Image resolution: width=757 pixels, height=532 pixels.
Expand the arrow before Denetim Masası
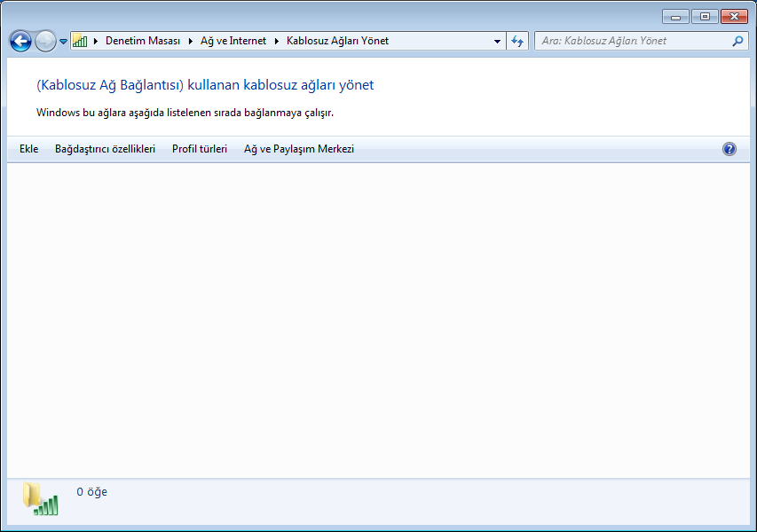[x=96, y=41]
